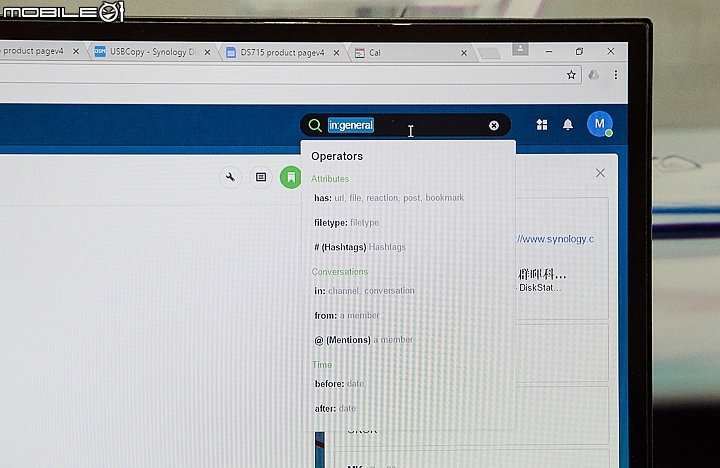Select the from: a member operator

(347, 316)
